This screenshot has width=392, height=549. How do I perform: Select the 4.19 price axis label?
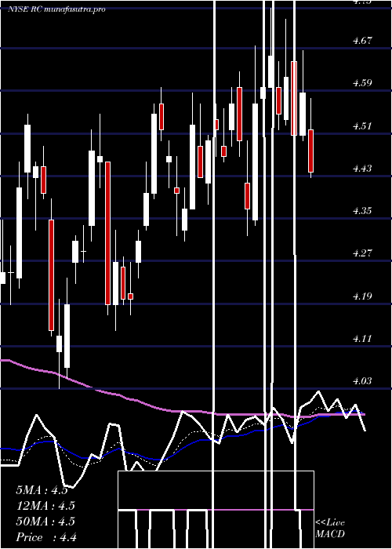pos(362,296)
